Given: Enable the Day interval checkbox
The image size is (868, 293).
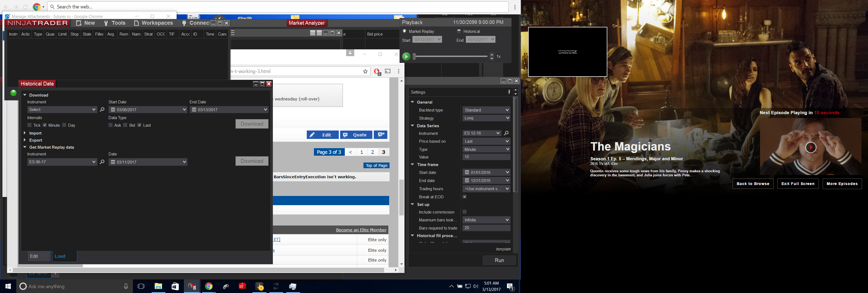Looking at the screenshot, I should 64,125.
